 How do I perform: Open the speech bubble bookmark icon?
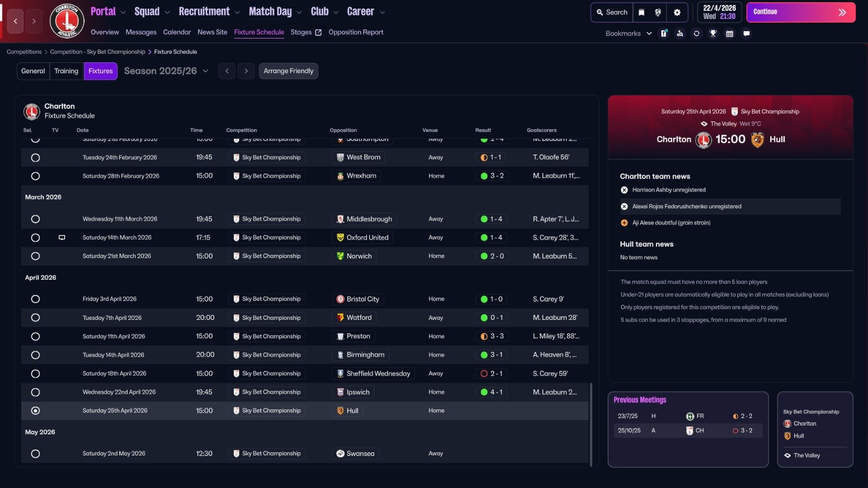[x=746, y=34]
